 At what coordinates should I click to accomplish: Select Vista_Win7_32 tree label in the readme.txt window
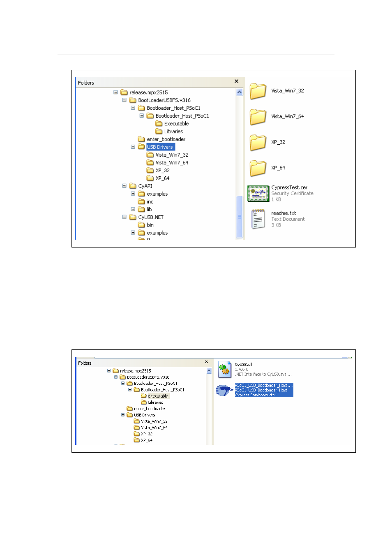(x=172, y=155)
